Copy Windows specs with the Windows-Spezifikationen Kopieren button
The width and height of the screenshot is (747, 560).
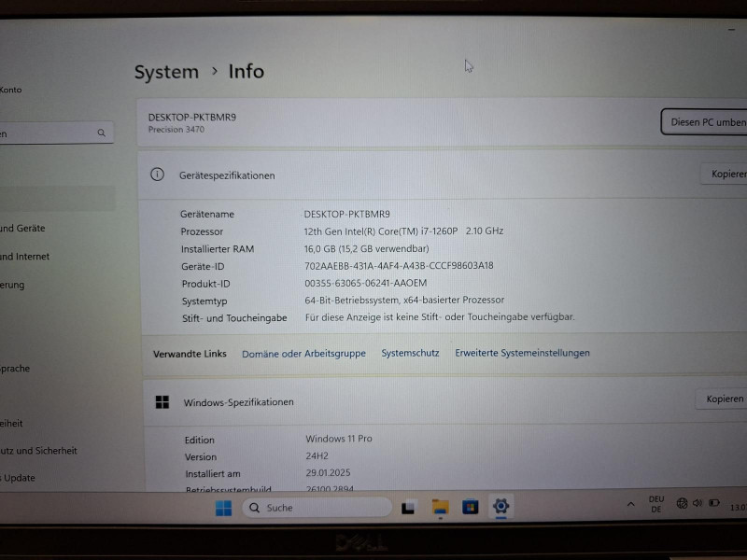[722, 399]
